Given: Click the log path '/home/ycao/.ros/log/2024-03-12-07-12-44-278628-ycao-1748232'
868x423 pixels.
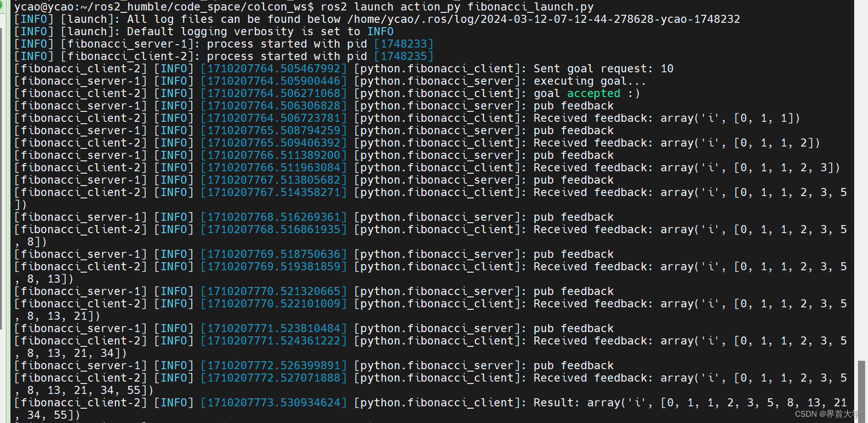Looking at the screenshot, I should click(x=544, y=19).
